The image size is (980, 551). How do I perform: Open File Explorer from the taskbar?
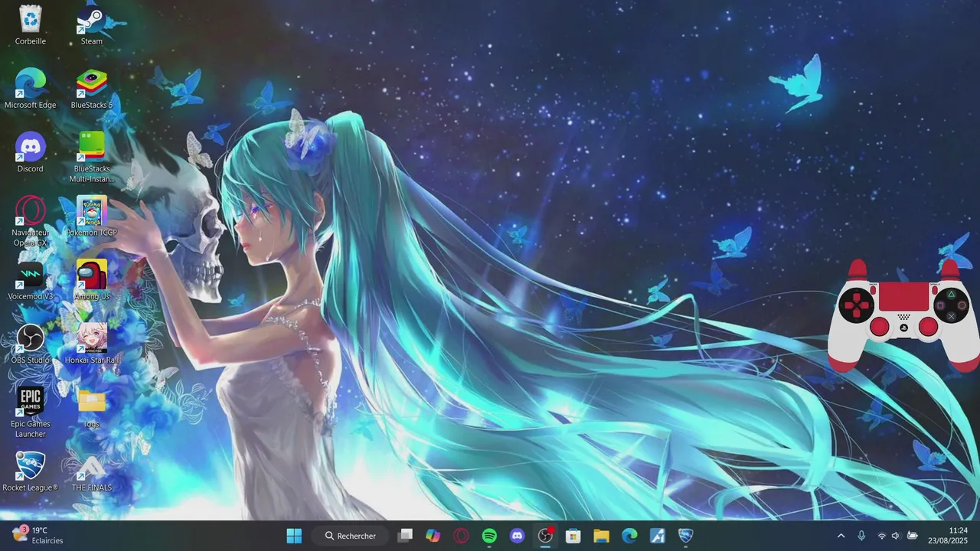click(x=601, y=536)
